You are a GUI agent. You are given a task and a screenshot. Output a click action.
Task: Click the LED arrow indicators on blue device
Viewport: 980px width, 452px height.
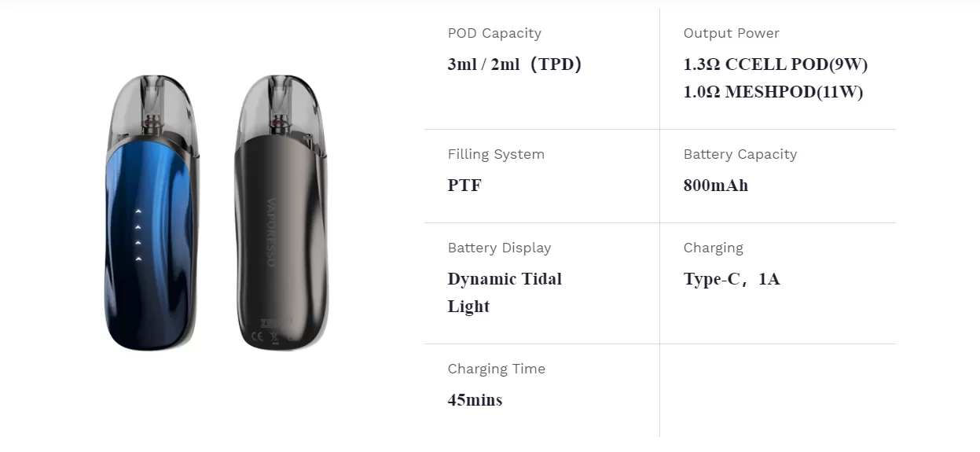(x=138, y=235)
